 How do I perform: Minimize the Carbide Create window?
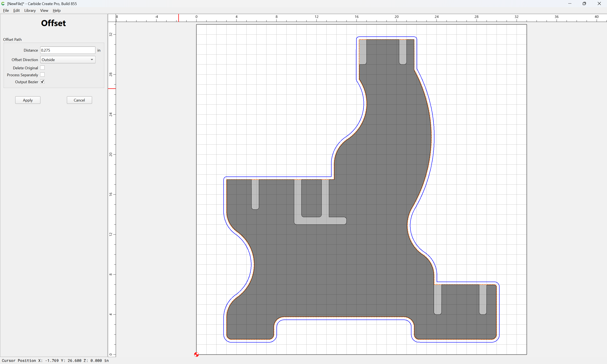[570, 4]
